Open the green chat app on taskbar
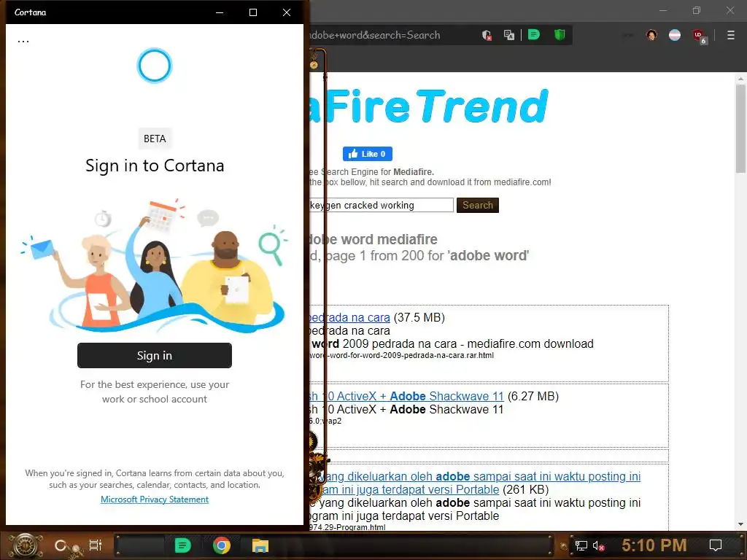 [182, 545]
